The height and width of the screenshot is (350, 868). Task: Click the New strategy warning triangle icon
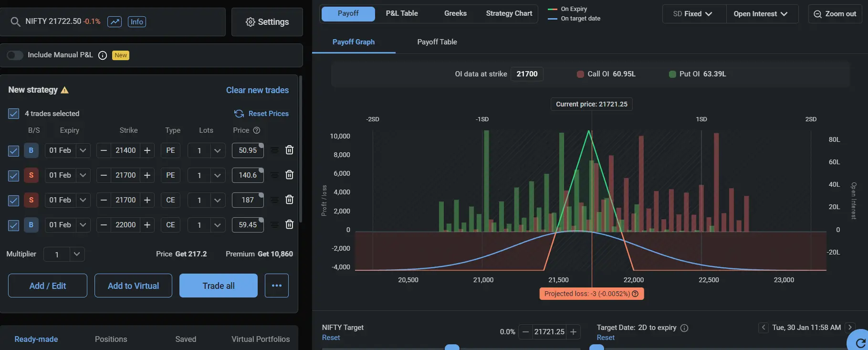point(65,90)
